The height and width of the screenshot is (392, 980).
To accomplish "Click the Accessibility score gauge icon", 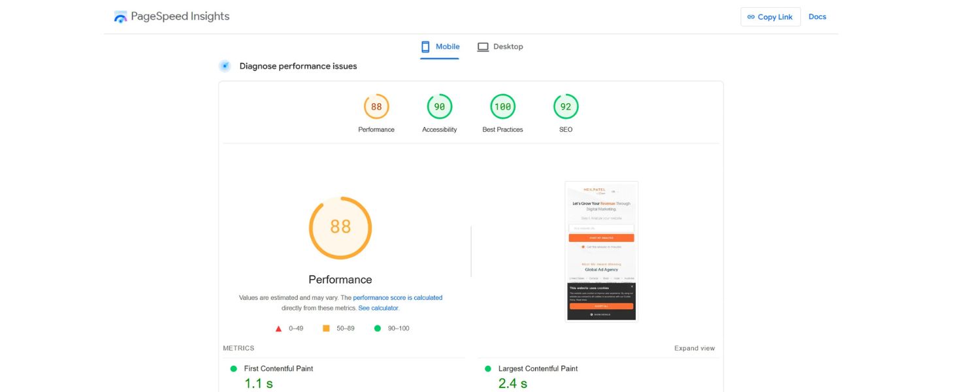I will click(x=439, y=105).
